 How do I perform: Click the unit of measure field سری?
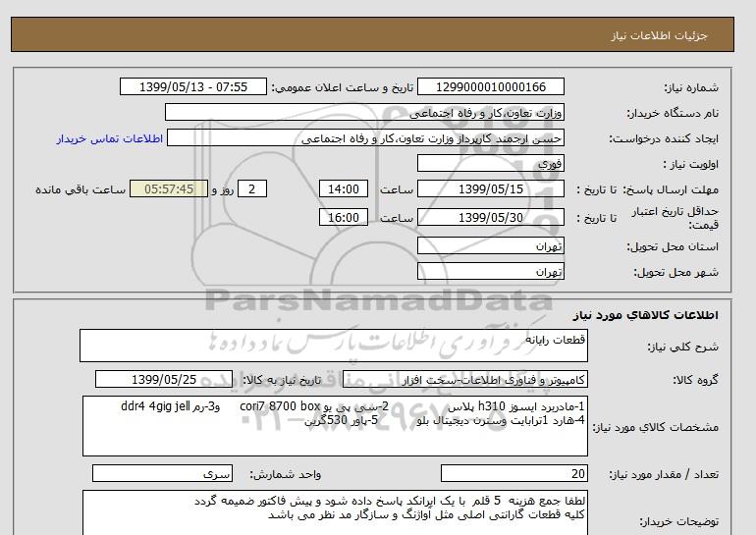(162, 474)
